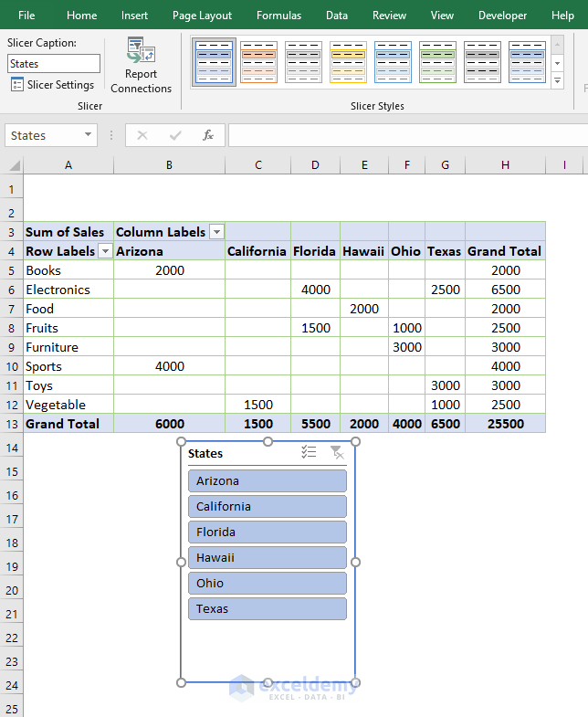Clear filter in States slicer
Image resolution: width=588 pixels, height=717 pixels.
[337, 452]
